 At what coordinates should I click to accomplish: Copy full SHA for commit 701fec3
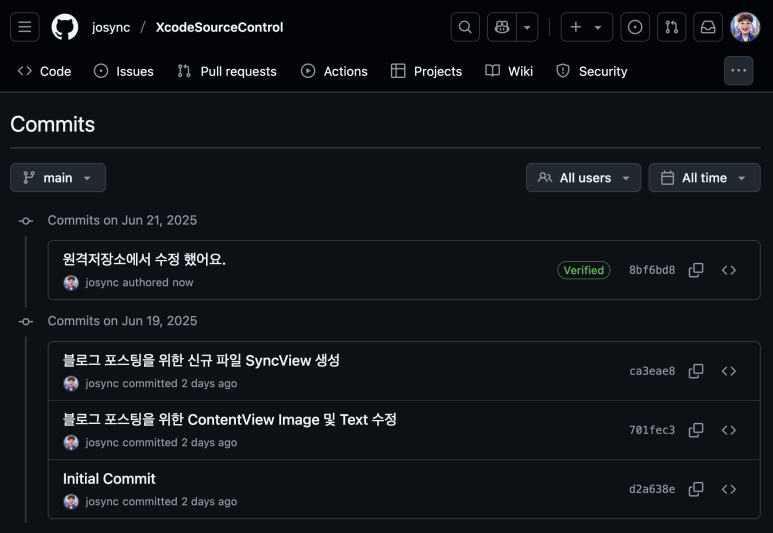[x=696, y=430]
